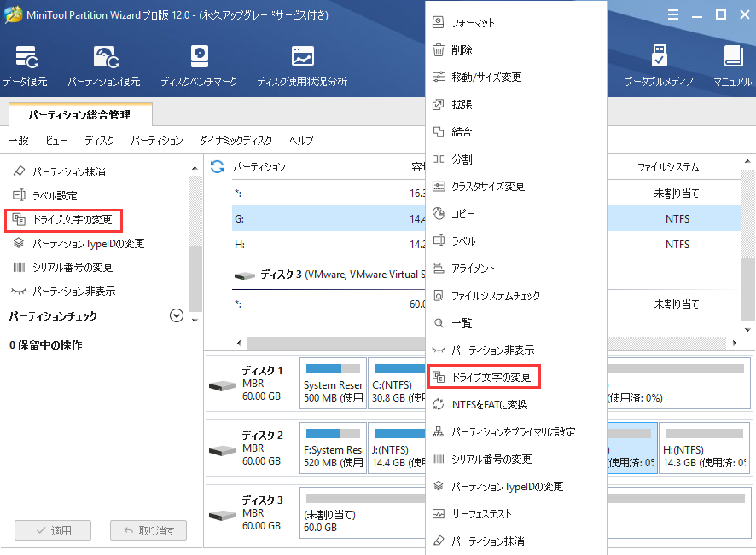Click the ブータブルメディア toolbar icon
The image size is (756, 555).
point(658,66)
